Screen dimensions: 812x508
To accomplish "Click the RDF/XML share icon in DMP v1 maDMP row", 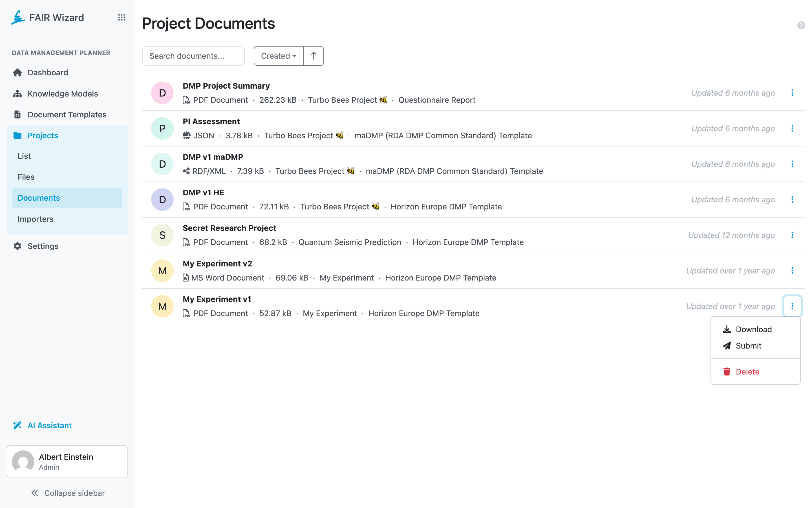I will tap(186, 171).
